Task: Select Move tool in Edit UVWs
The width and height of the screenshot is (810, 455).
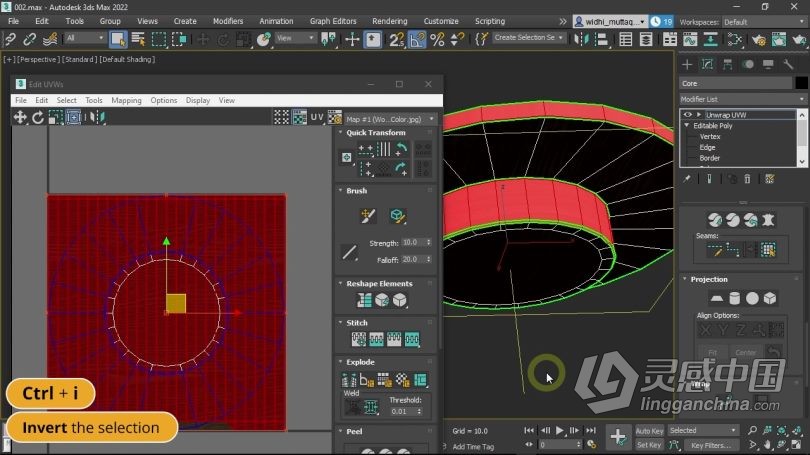Action: [x=20, y=117]
